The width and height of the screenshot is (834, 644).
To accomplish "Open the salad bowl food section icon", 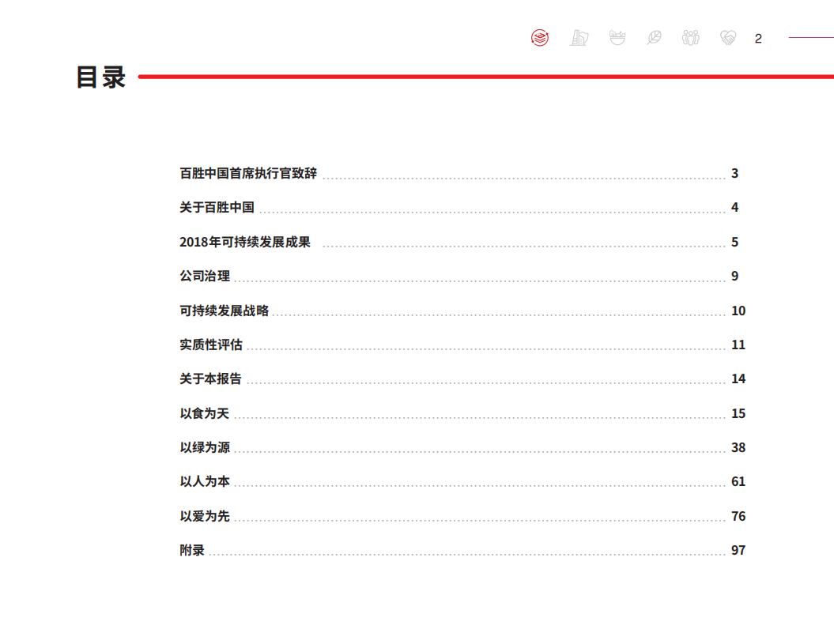I will 617,37.
